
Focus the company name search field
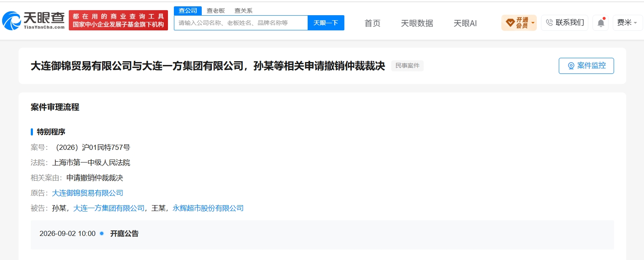pos(241,23)
